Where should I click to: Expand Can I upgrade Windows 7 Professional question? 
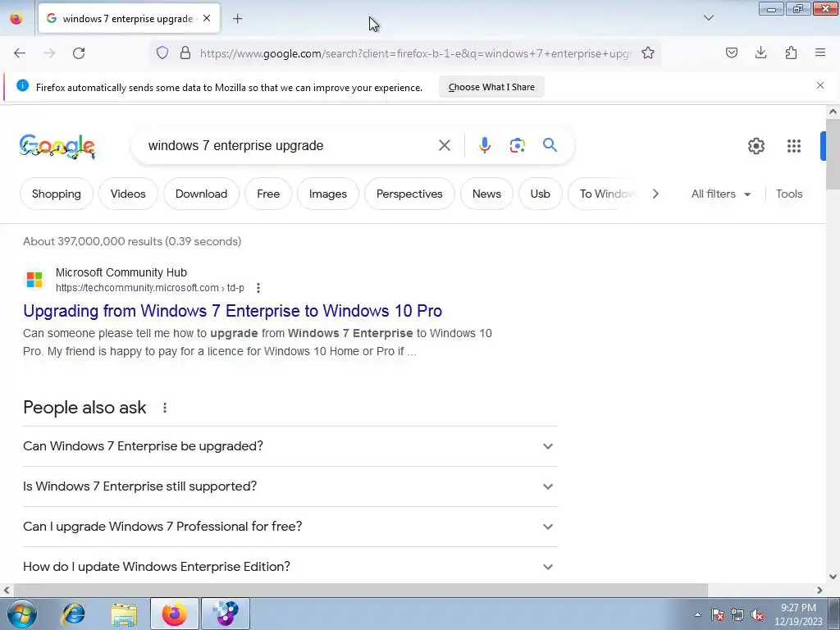tap(290, 527)
